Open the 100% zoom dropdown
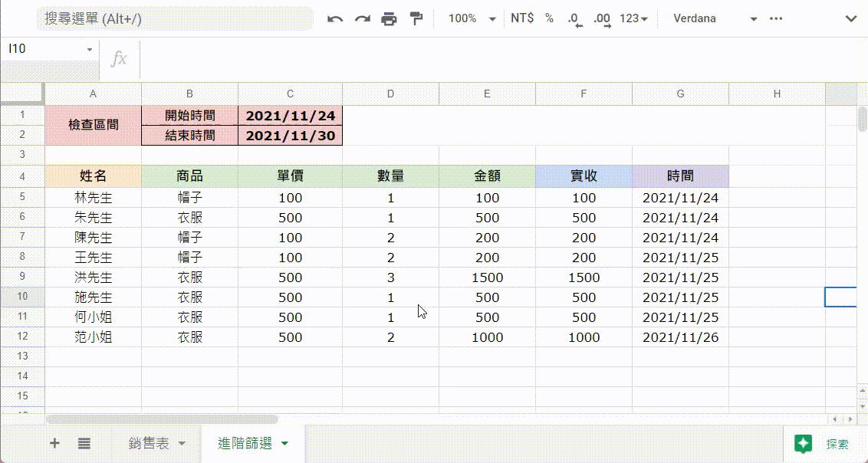The height and width of the screenshot is (463, 868). coord(472,18)
